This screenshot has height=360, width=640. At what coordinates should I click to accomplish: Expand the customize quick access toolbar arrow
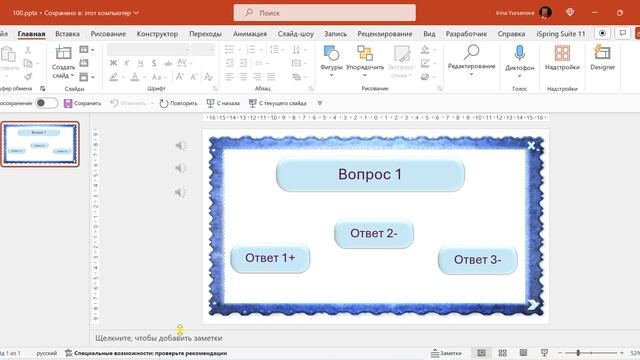pyautogui.click(x=320, y=103)
